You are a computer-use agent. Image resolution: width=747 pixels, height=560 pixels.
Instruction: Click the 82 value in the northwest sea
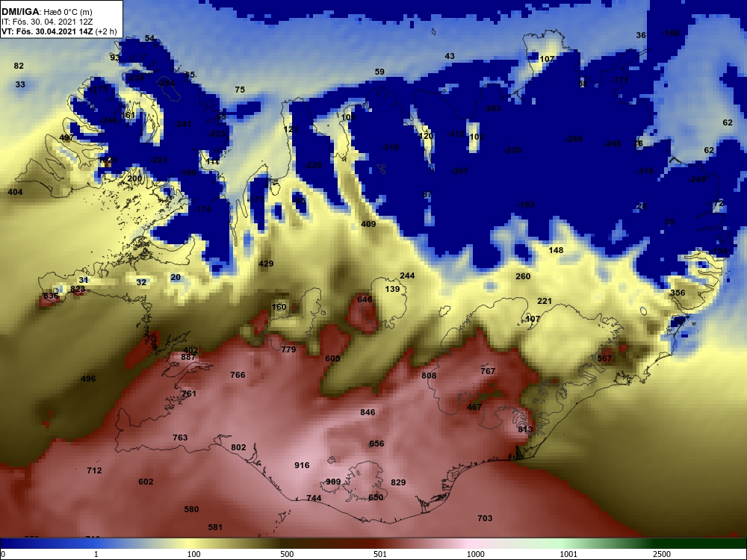click(19, 66)
